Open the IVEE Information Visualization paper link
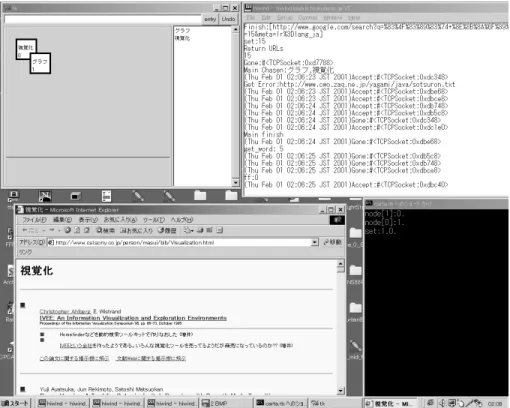The image size is (510, 408). coord(133,318)
